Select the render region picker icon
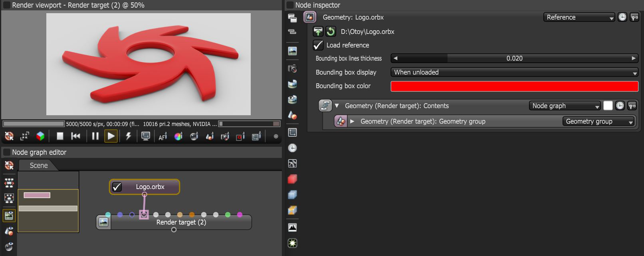 [x=241, y=136]
